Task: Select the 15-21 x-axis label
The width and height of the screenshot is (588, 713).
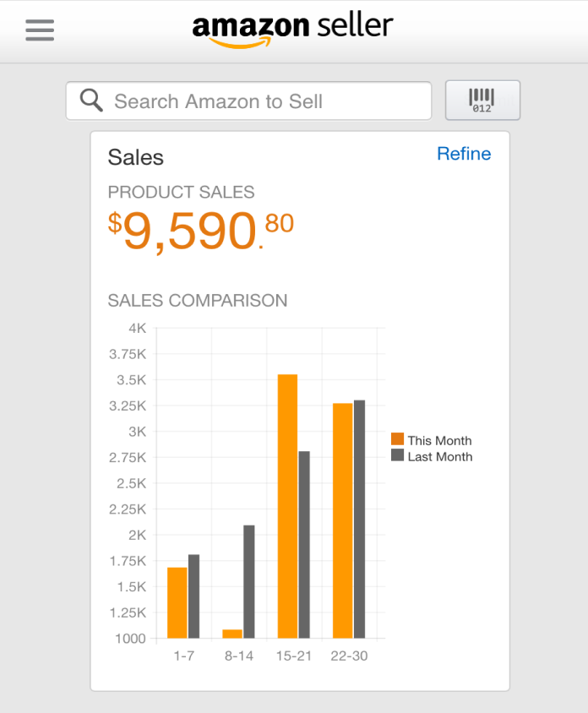Action: (x=293, y=656)
